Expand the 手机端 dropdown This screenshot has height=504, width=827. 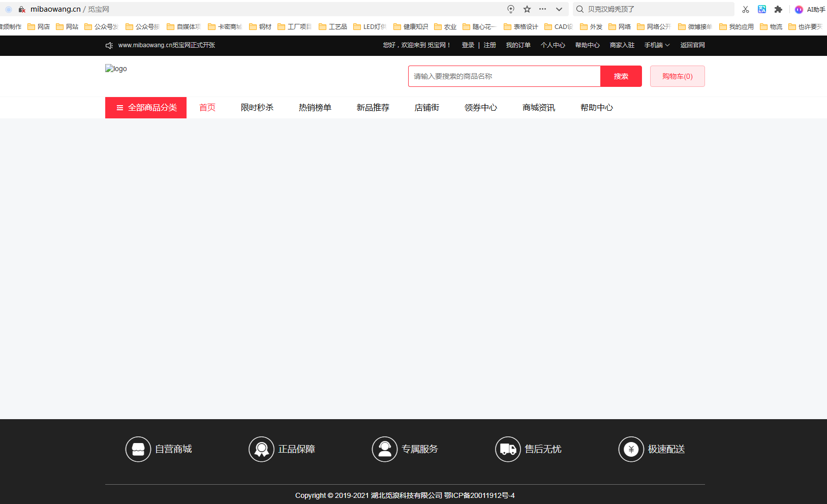(x=657, y=45)
